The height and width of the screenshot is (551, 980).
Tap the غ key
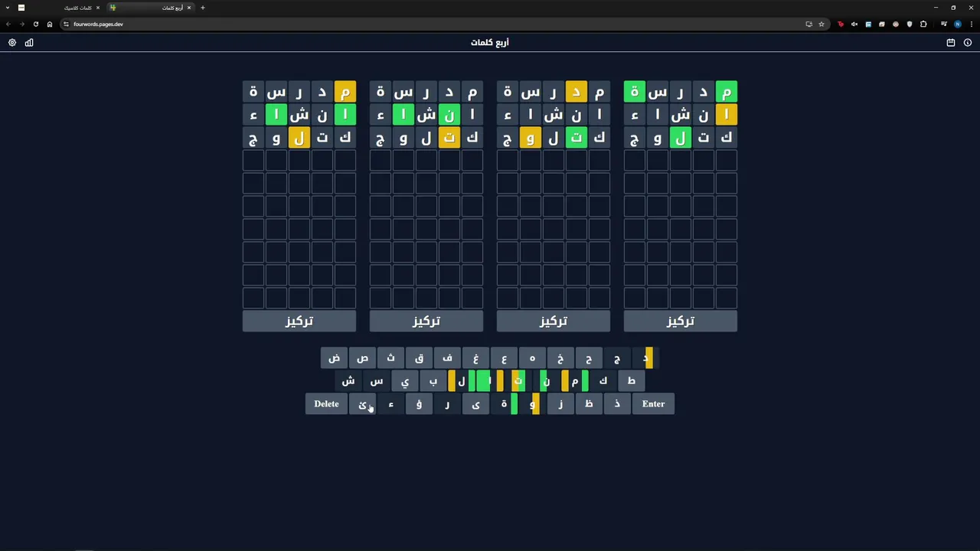(x=476, y=358)
